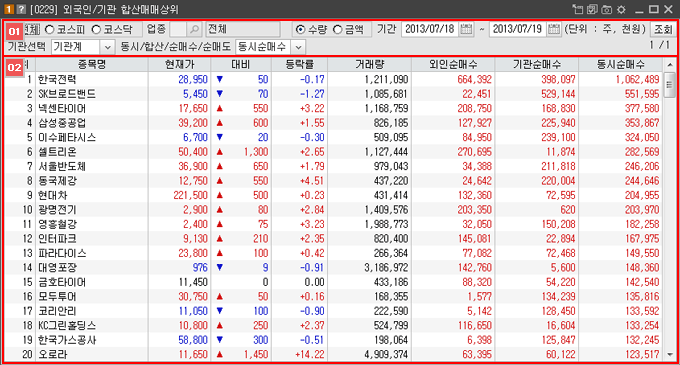This screenshot has width=680, height=365.
Task: Expand the 동시순매수 dropdown
Action: [298, 47]
